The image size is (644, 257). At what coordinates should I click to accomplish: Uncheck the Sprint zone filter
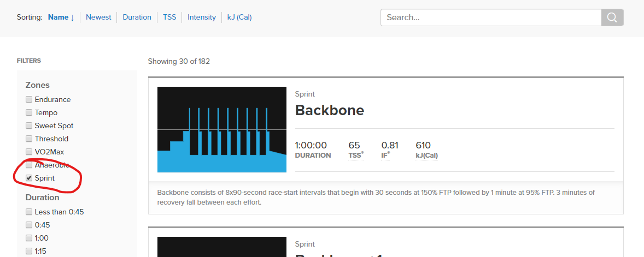[29, 178]
